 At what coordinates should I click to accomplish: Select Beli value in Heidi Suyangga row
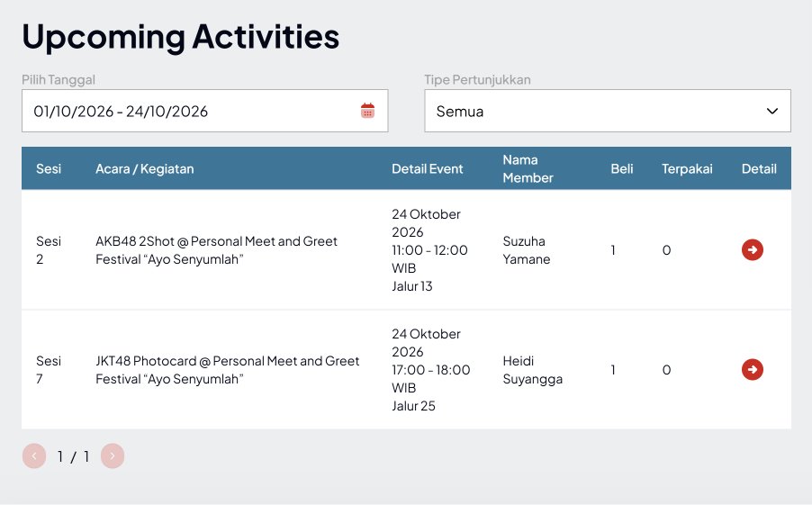(x=613, y=370)
